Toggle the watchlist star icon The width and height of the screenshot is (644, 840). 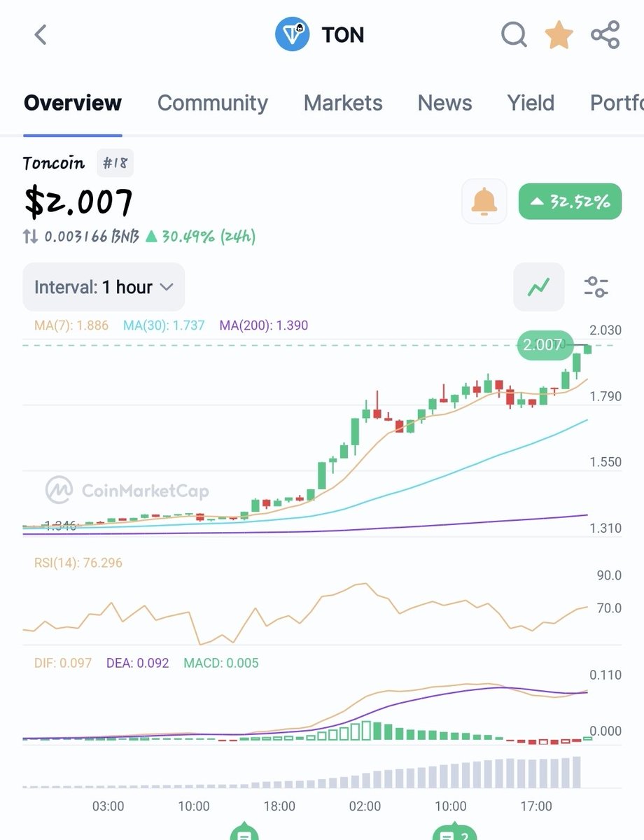[559, 35]
